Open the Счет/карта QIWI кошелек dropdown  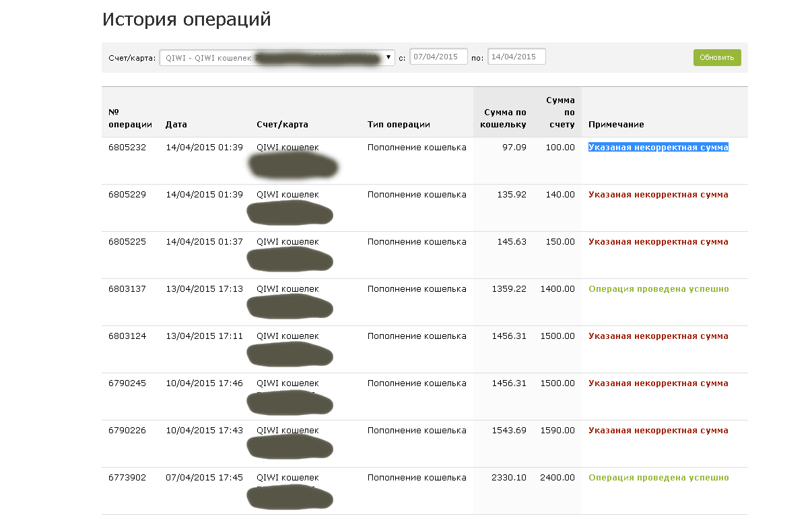point(277,57)
